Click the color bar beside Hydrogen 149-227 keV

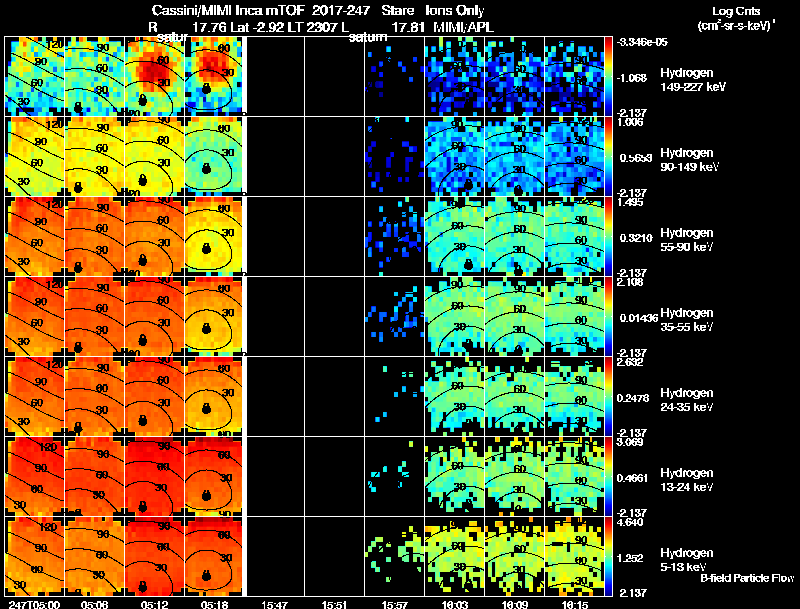[608, 76]
